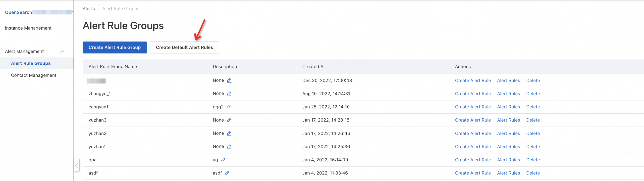Screen dimensions: 644x181
Task: Create Alert Rule for qpa
Action: [x=473, y=160]
